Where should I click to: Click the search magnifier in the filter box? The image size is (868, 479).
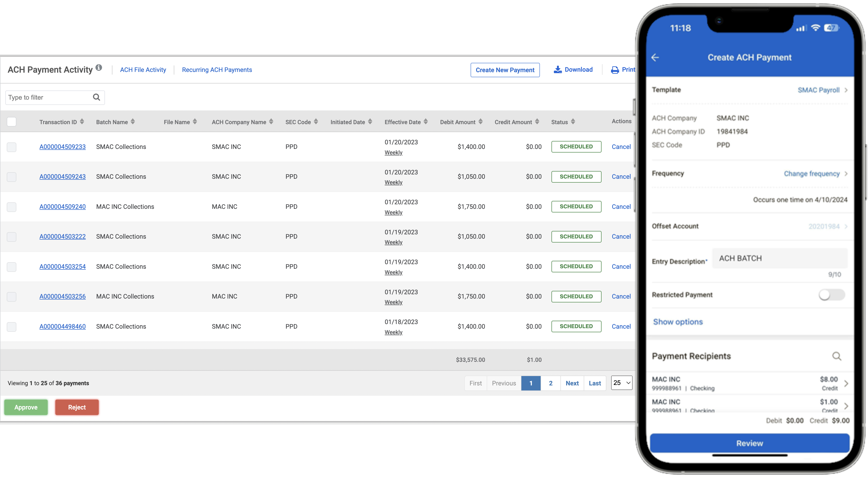click(x=96, y=97)
